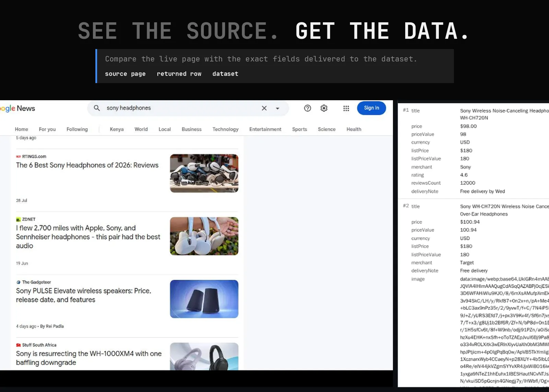Go to the Home tab
The width and height of the screenshot is (549, 392).
pos(22,129)
